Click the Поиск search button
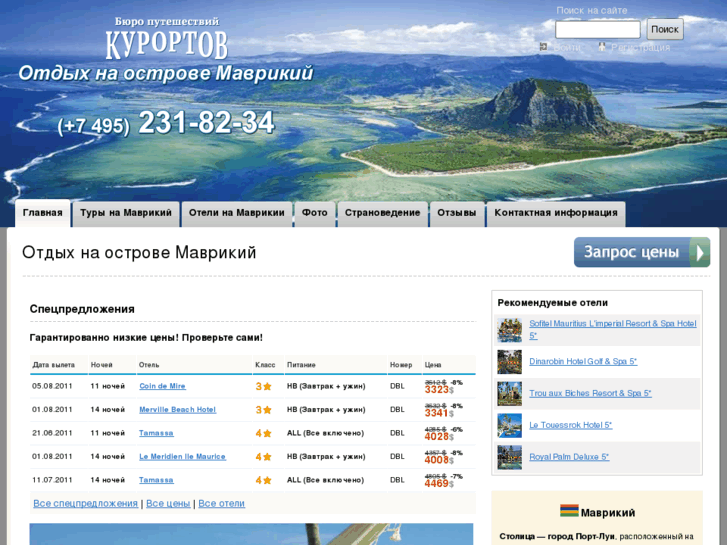Screen dimensions: 727x545 click(x=665, y=29)
